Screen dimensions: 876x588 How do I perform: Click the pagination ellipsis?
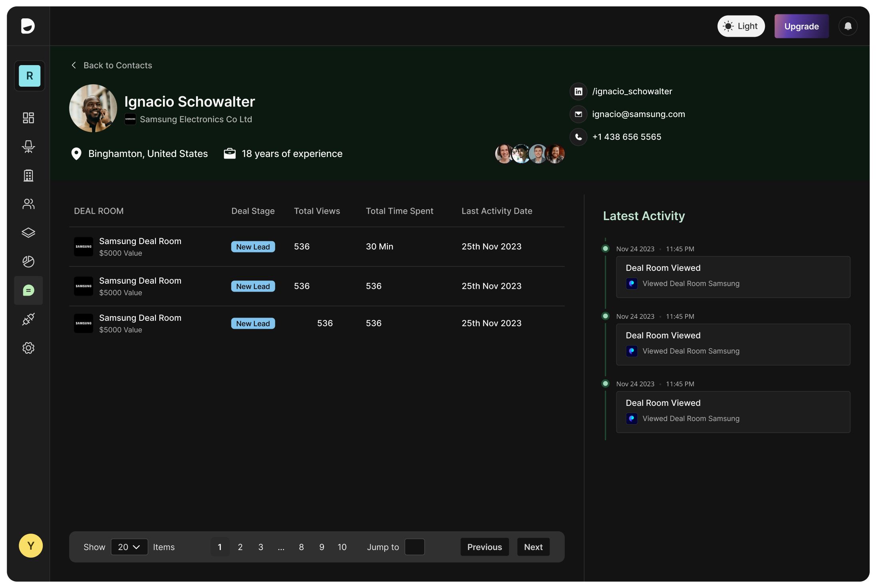(281, 548)
